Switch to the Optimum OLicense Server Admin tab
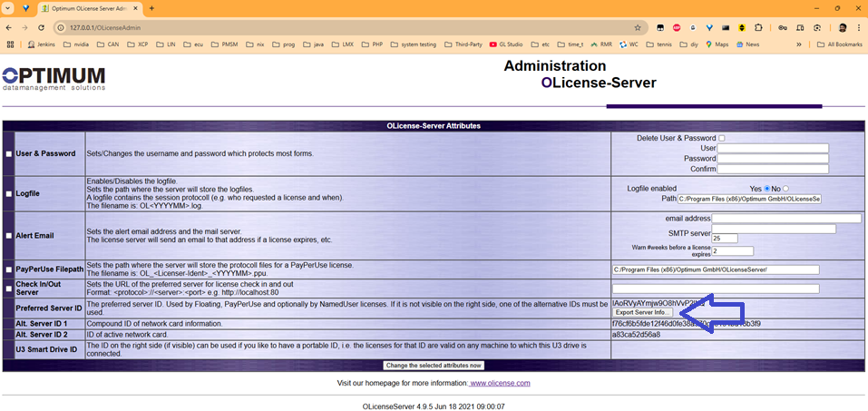Image resolution: width=868 pixels, height=411 pixels. pyautogui.click(x=92, y=8)
